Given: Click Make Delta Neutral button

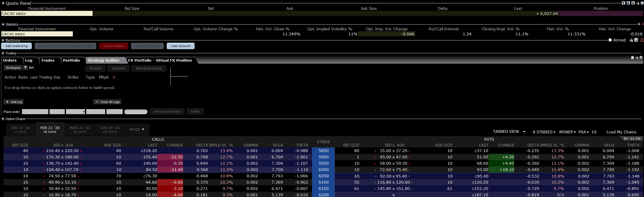Looking at the screenshot, I should pos(149,68).
